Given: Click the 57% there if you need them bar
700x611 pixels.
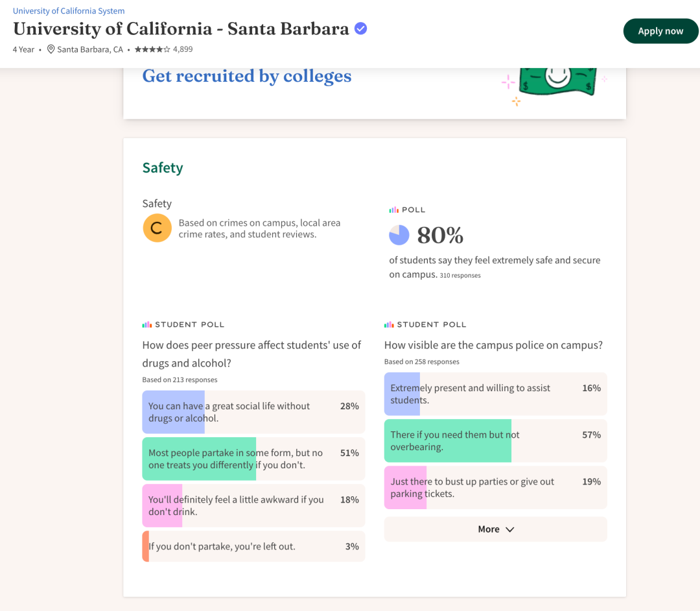Looking at the screenshot, I should click(496, 441).
